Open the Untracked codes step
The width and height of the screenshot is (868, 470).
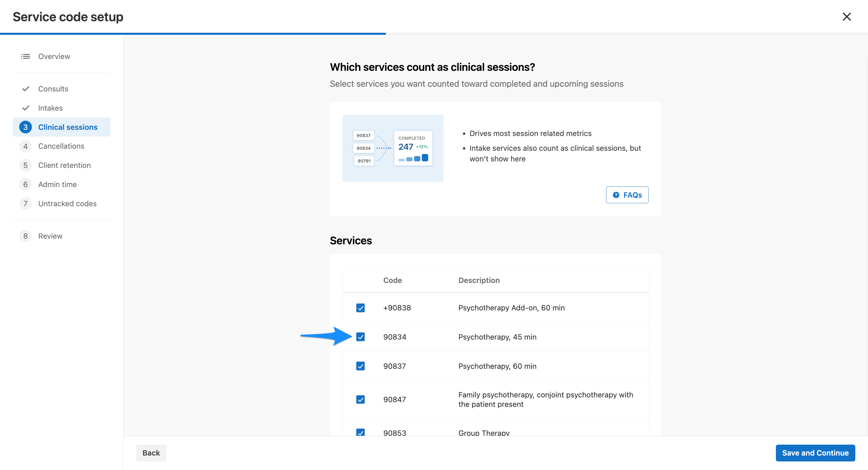click(61, 204)
